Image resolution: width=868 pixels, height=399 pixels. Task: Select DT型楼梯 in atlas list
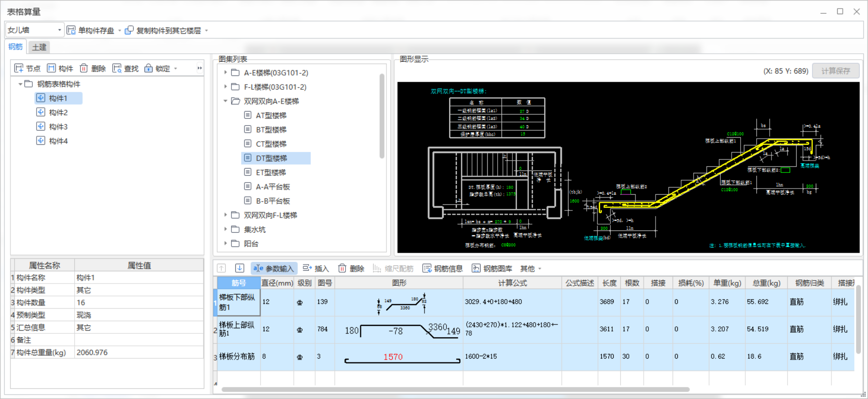276,158
